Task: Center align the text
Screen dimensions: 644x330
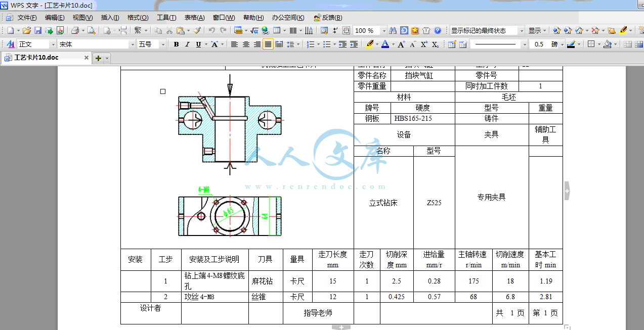Action: 246,44
